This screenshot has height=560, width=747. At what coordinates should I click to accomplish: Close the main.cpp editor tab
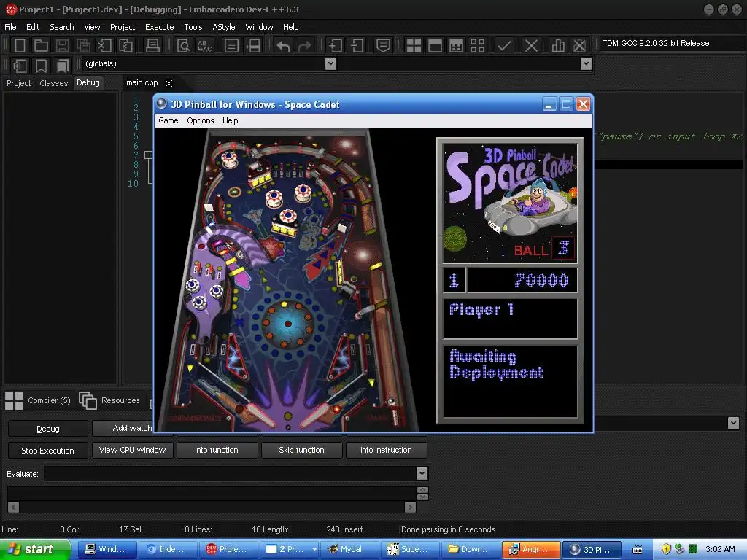point(169,83)
